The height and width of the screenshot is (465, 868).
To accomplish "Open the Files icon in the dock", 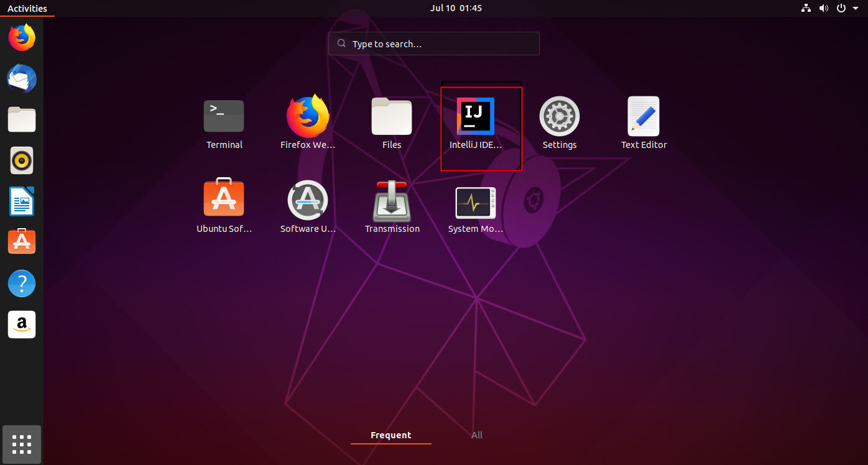I will [x=22, y=119].
